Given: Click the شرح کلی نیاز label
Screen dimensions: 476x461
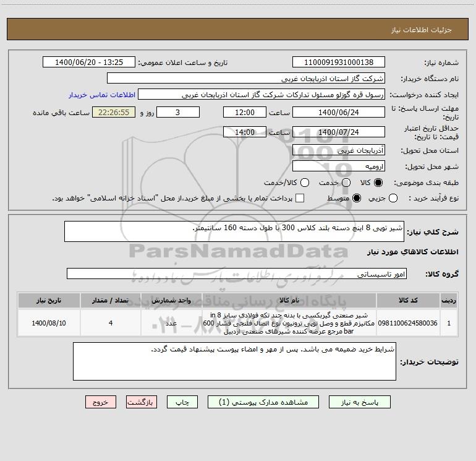Looking at the screenshot, I should click(433, 232).
